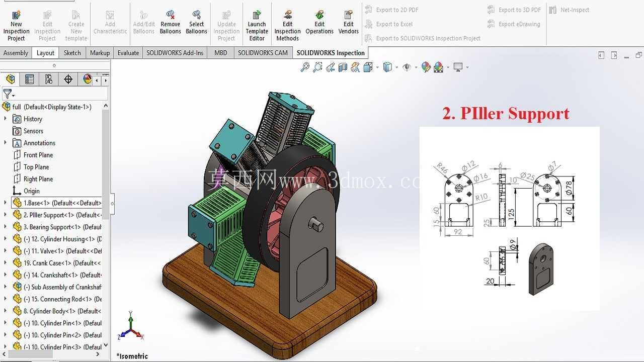Expand 12. Cylinder Housing<1> node
Screen dimensions: 644x362
(6, 239)
